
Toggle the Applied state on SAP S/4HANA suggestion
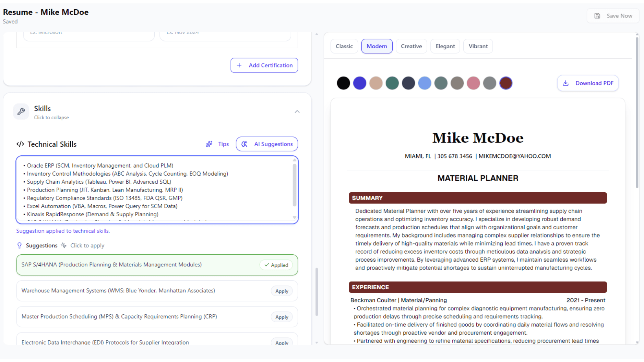(276, 265)
